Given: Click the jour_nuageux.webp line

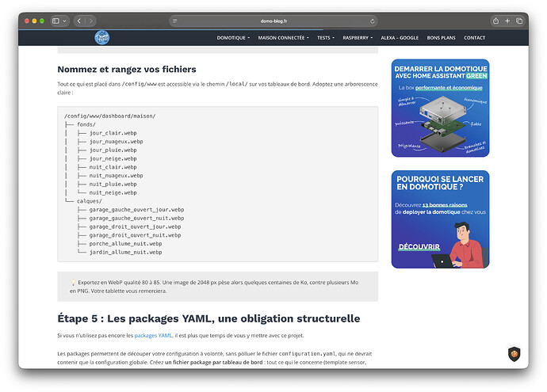Looking at the screenshot, I should (x=116, y=142).
